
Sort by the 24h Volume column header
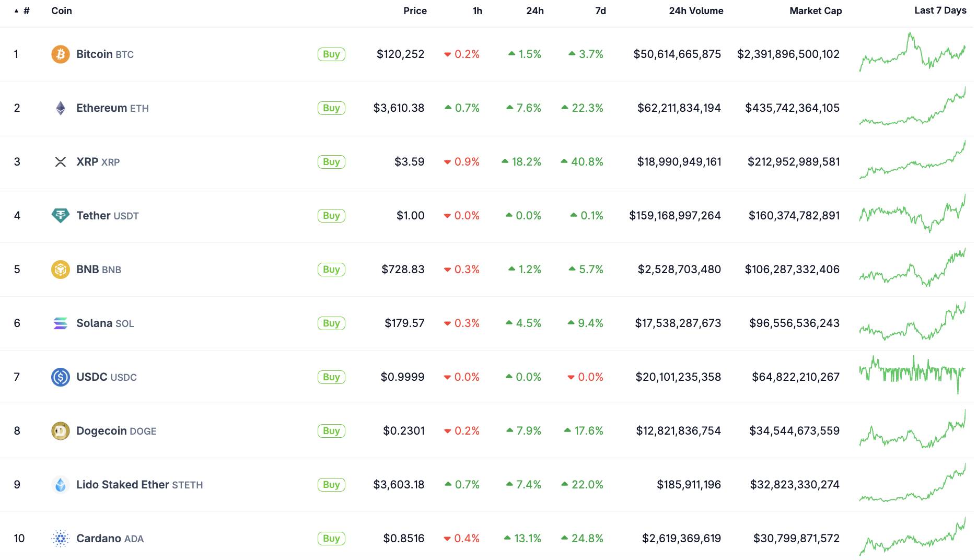coord(696,11)
